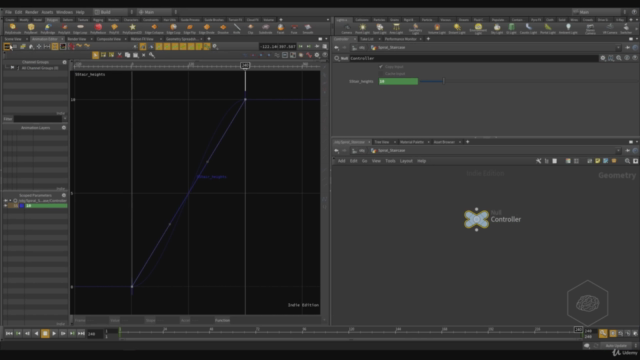
Task: Click the current frame number field
Action: pyautogui.click(x=94, y=334)
